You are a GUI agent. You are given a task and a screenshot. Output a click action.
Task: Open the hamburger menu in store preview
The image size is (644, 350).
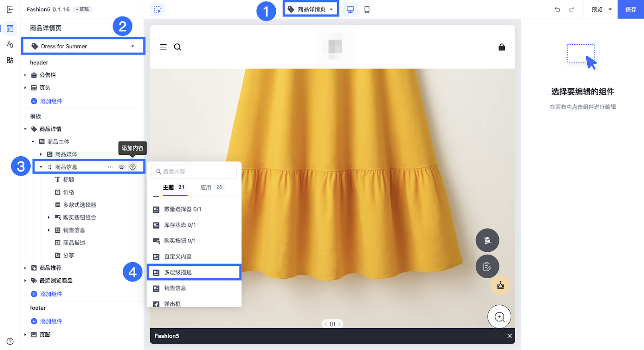click(163, 47)
